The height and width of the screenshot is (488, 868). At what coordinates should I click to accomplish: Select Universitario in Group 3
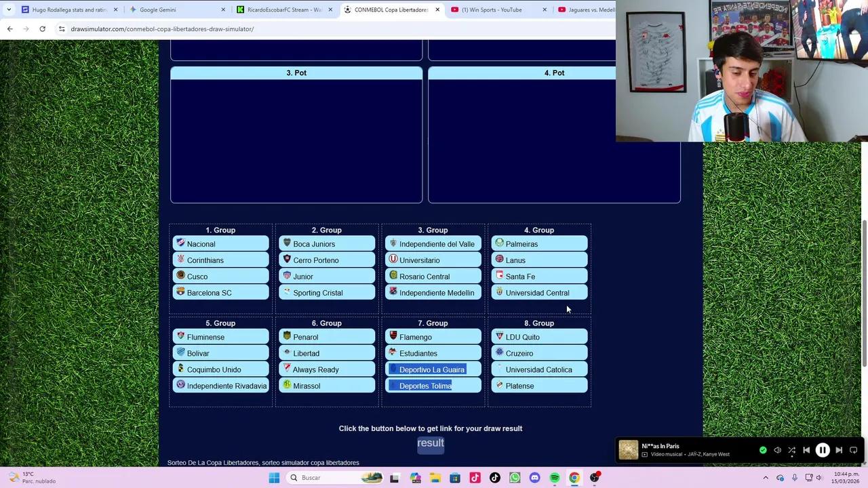[433, 260]
